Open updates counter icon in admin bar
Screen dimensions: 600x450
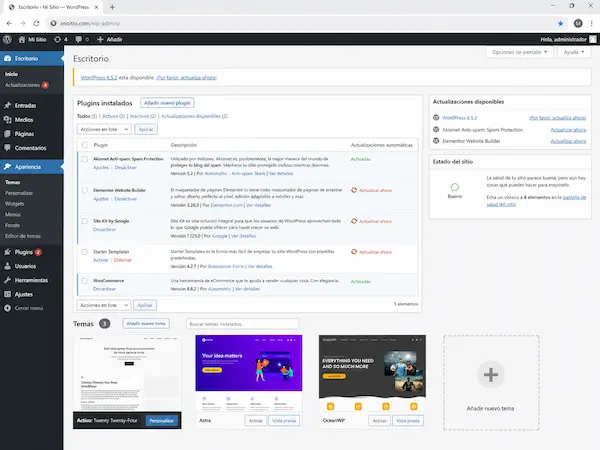click(57, 39)
